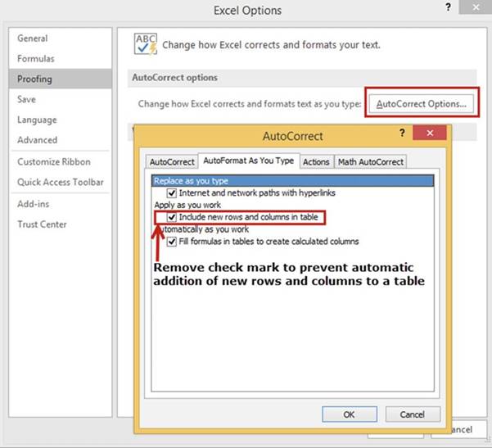Click the ABC proofing checkmark icon
Image resolution: width=492 pixels, height=448 pixels.
(x=144, y=45)
